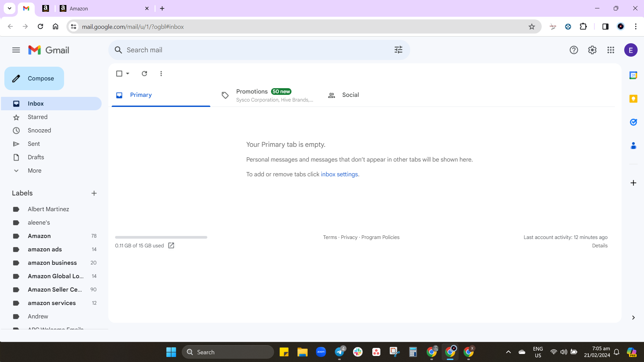Refresh the inbox with the refresh icon
The height and width of the screenshot is (362, 644).
pos(145,73)
